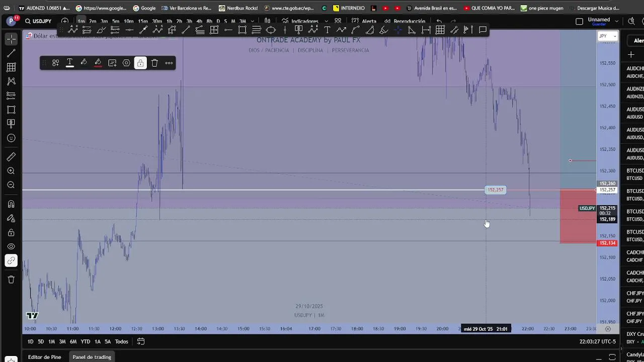This screenshot has width=644, height=362.
Task: Open the Indicadores menu
Action: click(x=300, y=21)
